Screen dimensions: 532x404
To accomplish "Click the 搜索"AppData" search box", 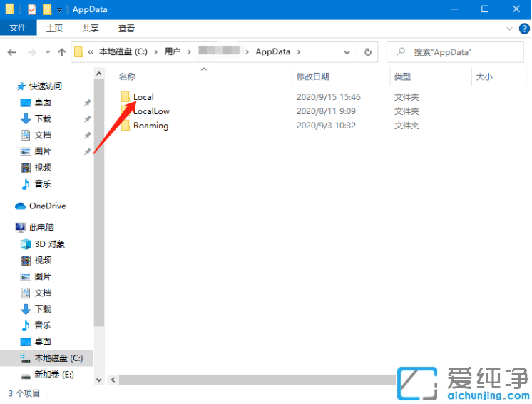I will pos(455,52).
